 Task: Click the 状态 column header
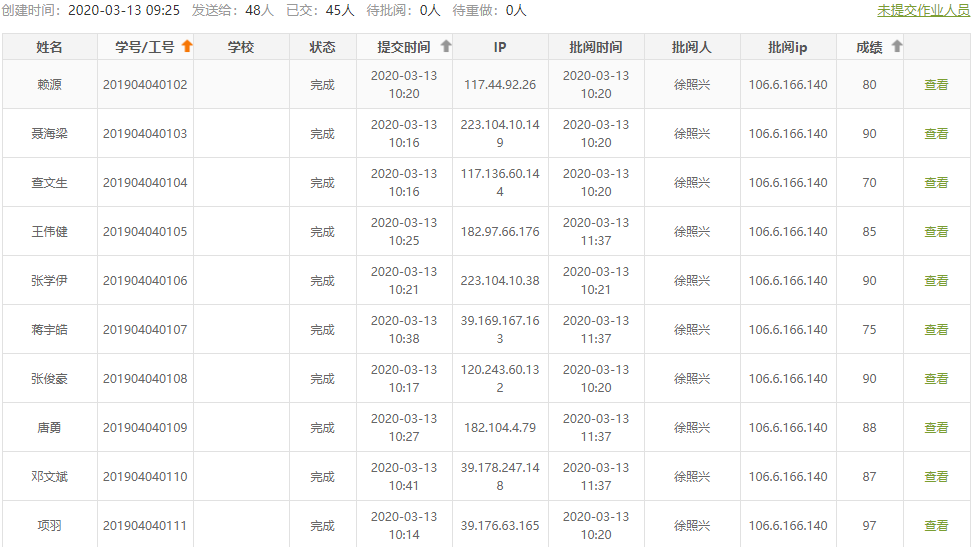pyautogui.click(x=322, y=47)
